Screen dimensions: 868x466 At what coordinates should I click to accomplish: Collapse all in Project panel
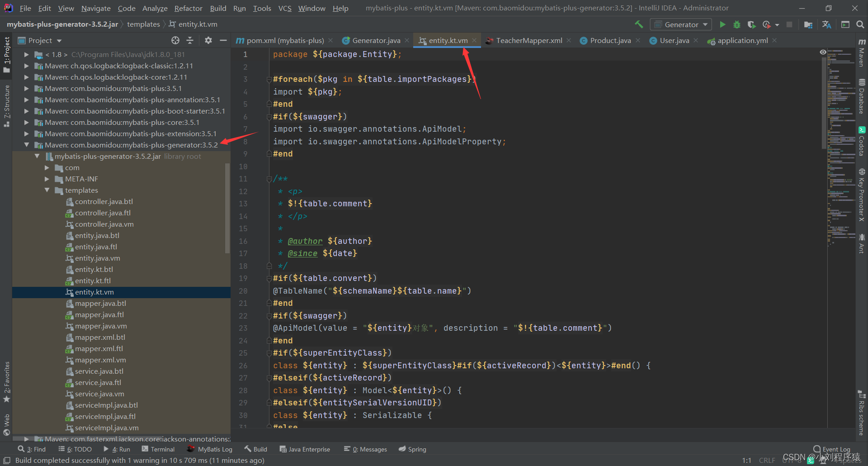click(190, 40)
